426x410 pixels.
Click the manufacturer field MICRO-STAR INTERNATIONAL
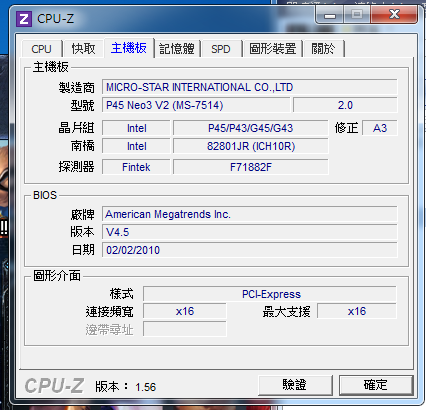tap(249, 87)
